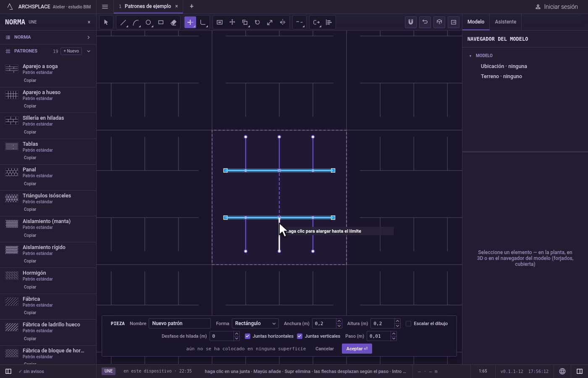Uncheck Juntas verticales checkbox
The image size is (588, 378).
pos(299,336)
